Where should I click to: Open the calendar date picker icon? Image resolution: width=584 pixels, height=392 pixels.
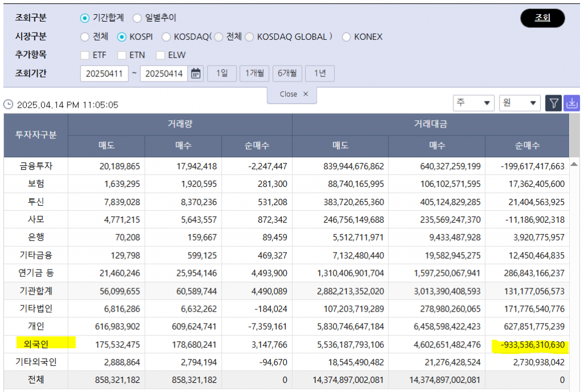[x=196, y=73]
